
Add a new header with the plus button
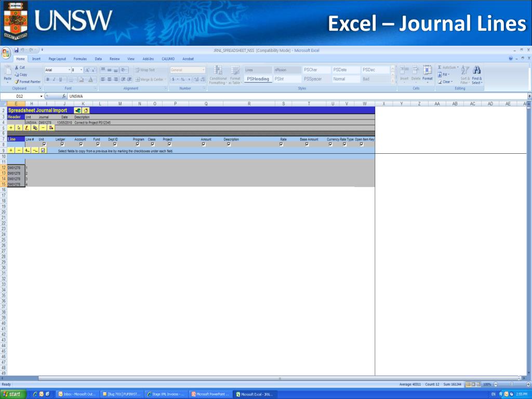(x=11, y=128)
